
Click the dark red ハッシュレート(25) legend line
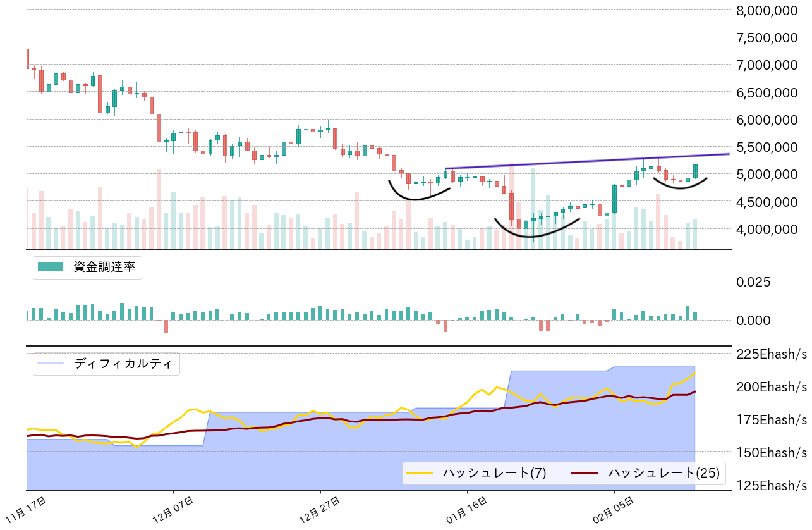pos(586,472)
